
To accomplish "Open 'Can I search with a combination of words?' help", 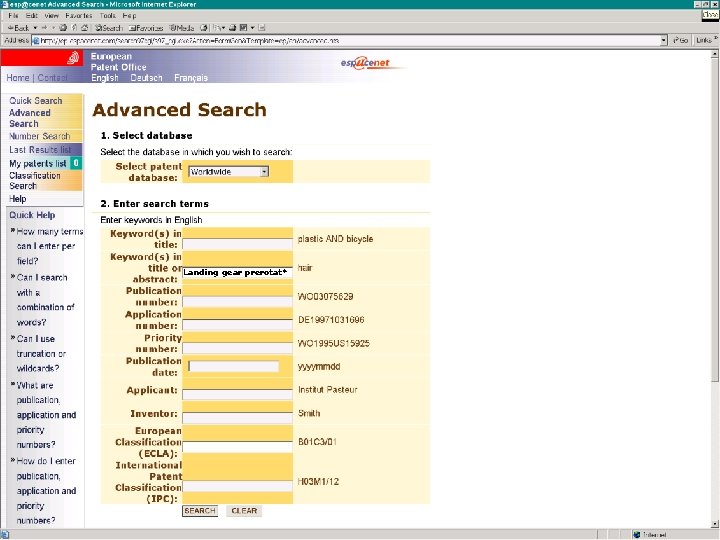I will (43, 300).
